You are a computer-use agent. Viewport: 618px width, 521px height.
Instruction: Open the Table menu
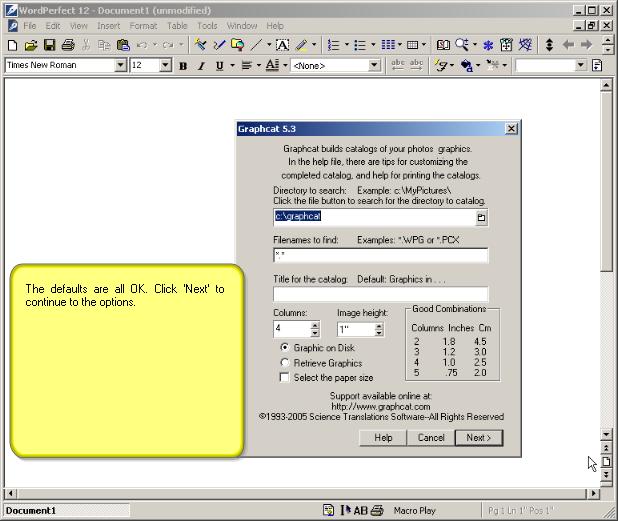[x=177, y=26]
